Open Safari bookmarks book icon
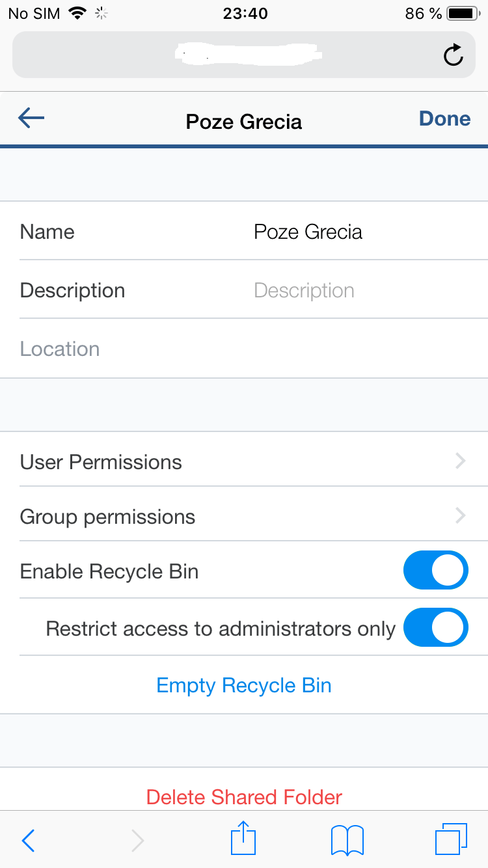This screenshot has width=488, height=868. point(347,840)
